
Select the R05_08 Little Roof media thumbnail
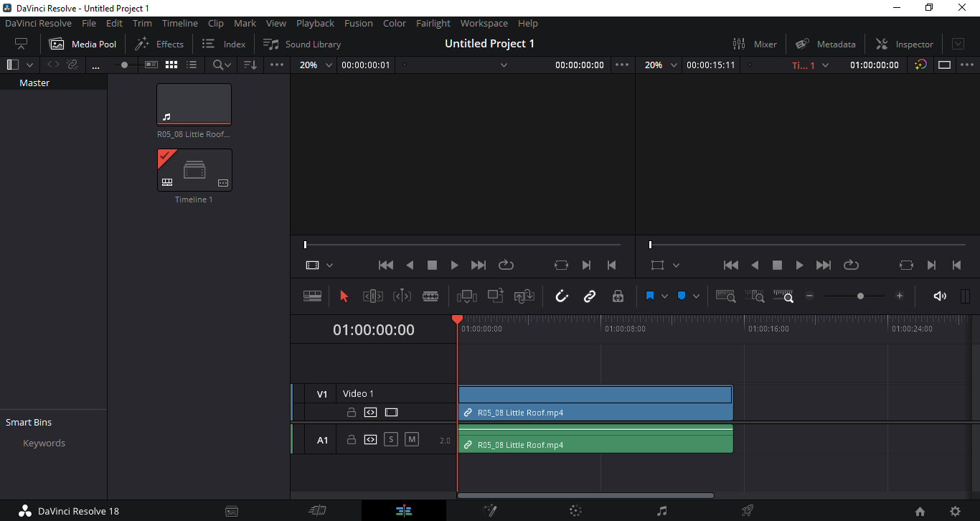click(x=194, y=104)
